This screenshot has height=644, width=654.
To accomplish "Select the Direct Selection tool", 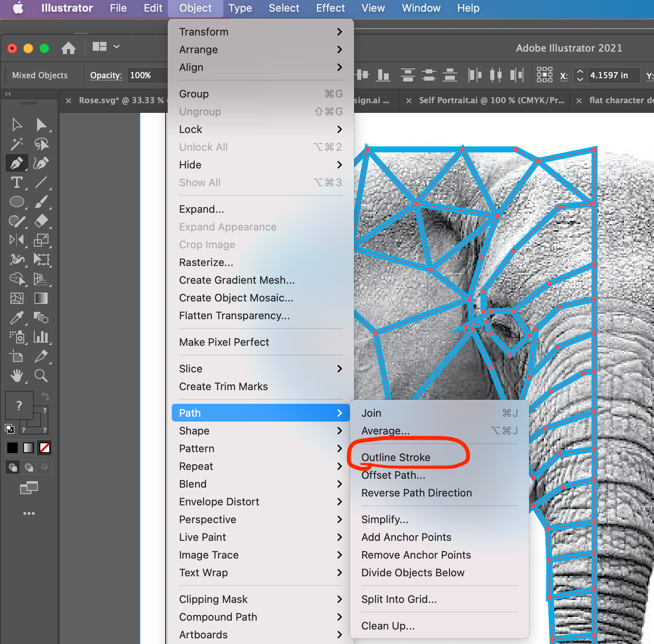I will 42,125.
